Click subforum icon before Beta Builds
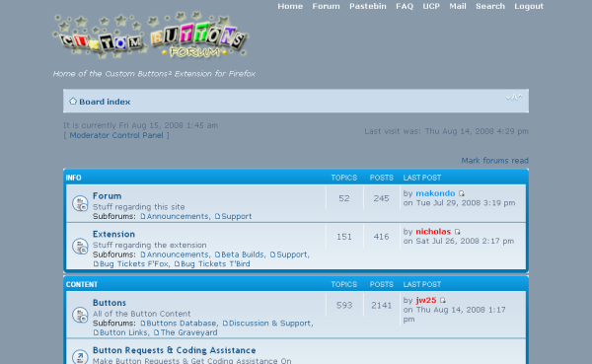 coord(217,255)
